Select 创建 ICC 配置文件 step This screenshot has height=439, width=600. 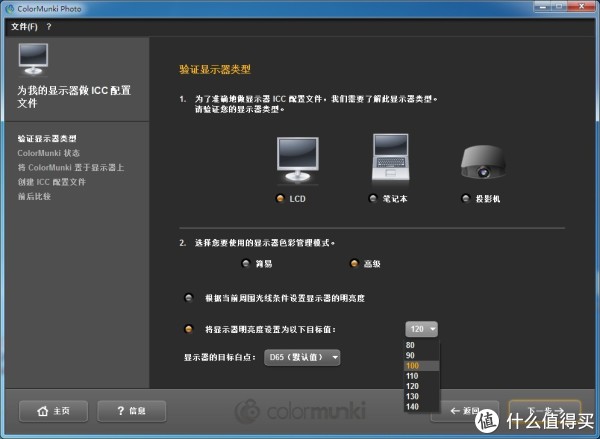51,182
